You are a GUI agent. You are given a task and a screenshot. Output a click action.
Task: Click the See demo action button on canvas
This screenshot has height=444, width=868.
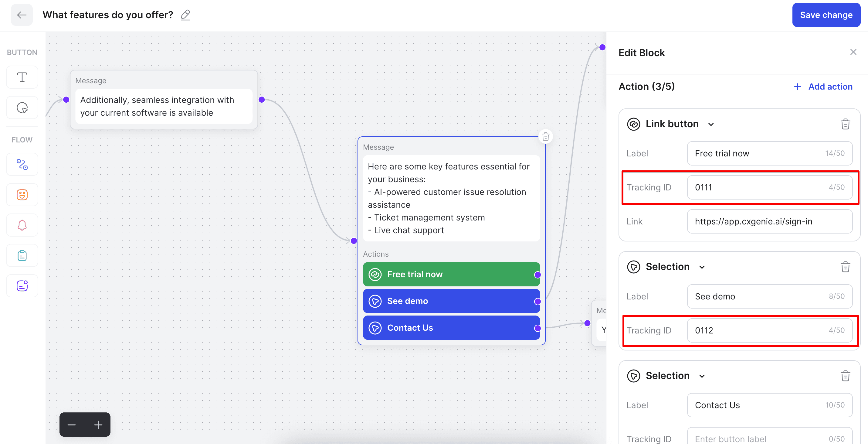(451, 301)
